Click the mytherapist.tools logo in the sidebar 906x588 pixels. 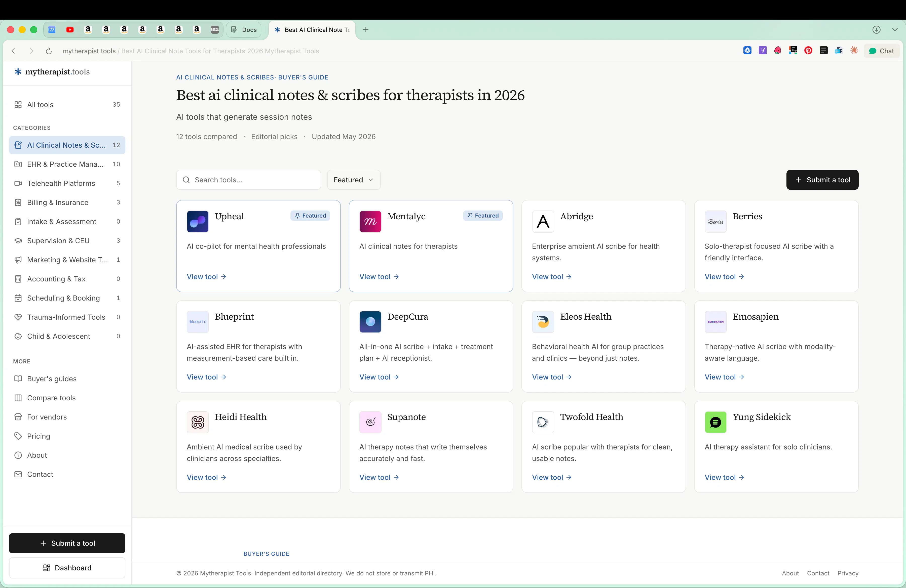pyautogui.click(x=52, y=71)
